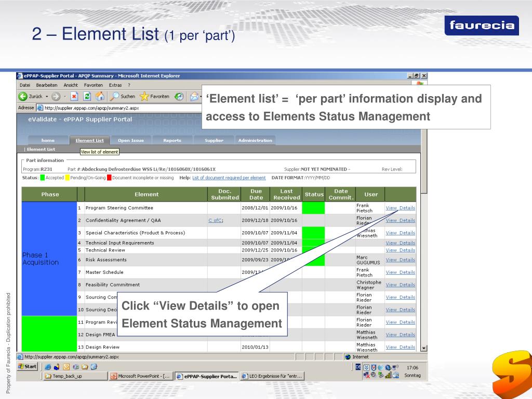Open the Supplier tab
The height and width of the screenshot is (399, 532).
pos(214,140)
